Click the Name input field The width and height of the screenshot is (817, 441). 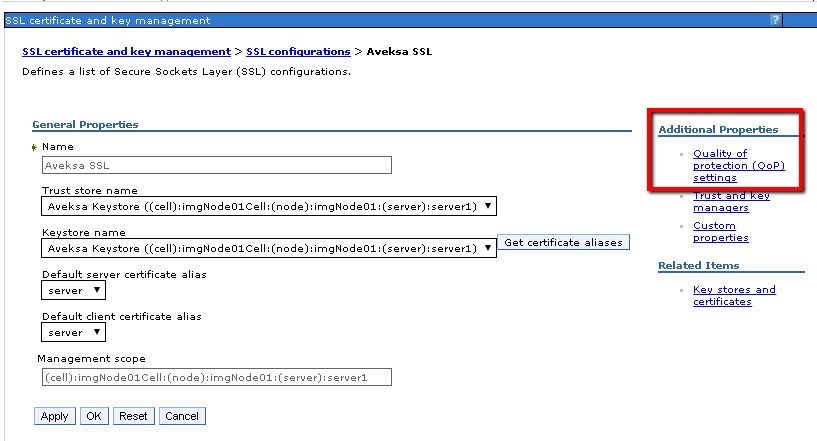(216, 165)
